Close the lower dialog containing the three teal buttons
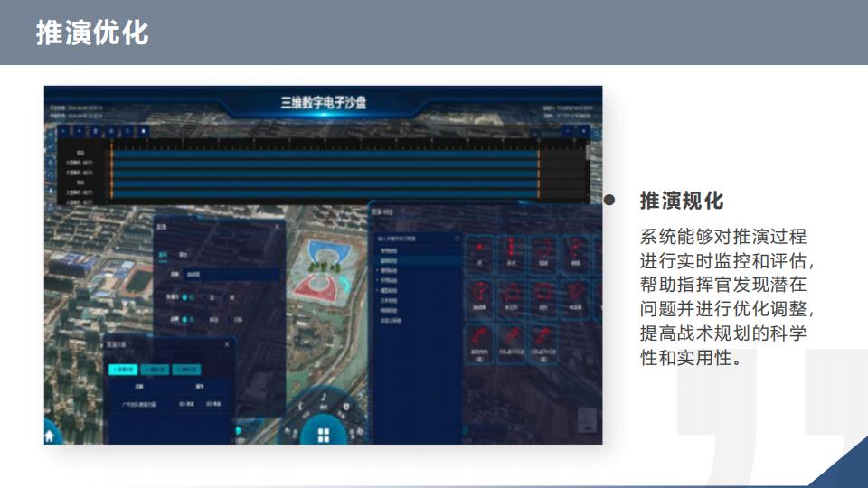The image size is (868, 488). coord(227,344)
